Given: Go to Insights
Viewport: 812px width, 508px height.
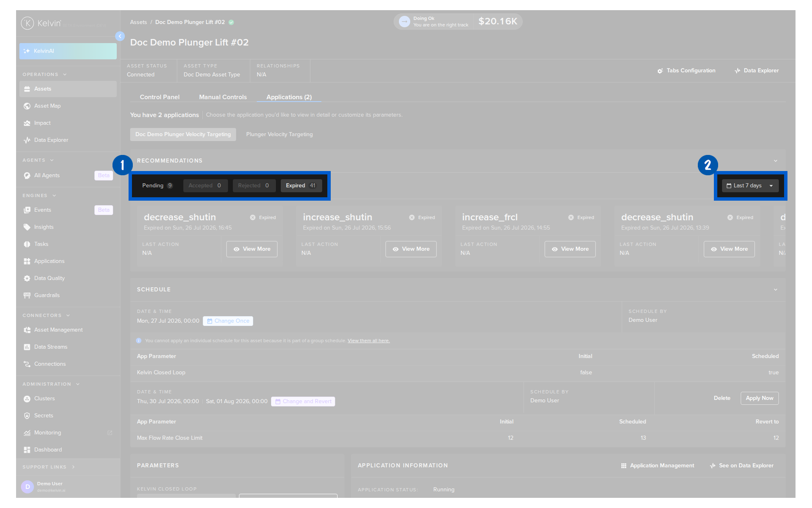Looking at the screenshot, I should [68, 227].
